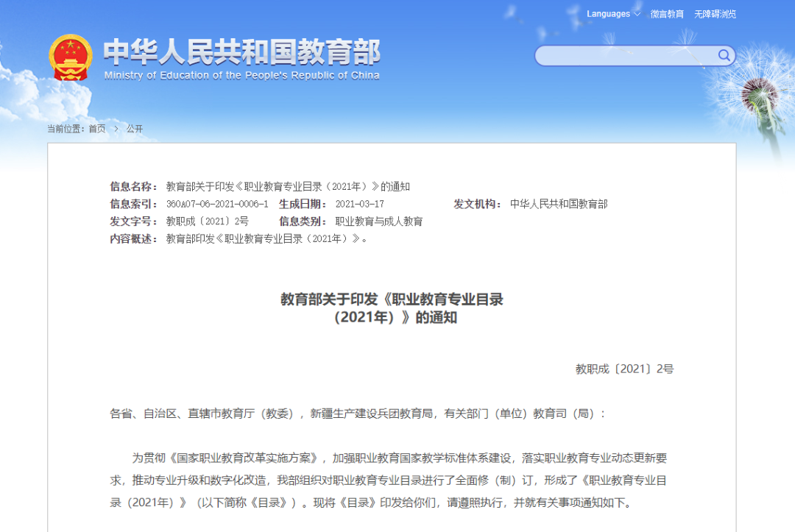Click the 生成日期 label

coord(303,204)
